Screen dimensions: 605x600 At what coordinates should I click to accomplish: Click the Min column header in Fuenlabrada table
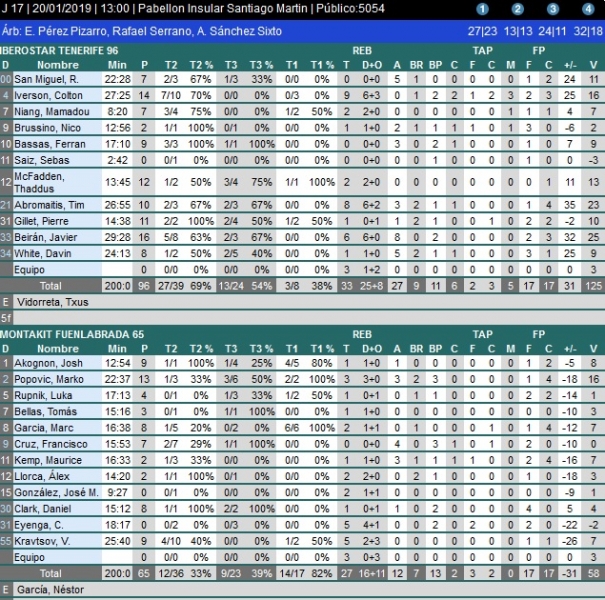[117, 349]
